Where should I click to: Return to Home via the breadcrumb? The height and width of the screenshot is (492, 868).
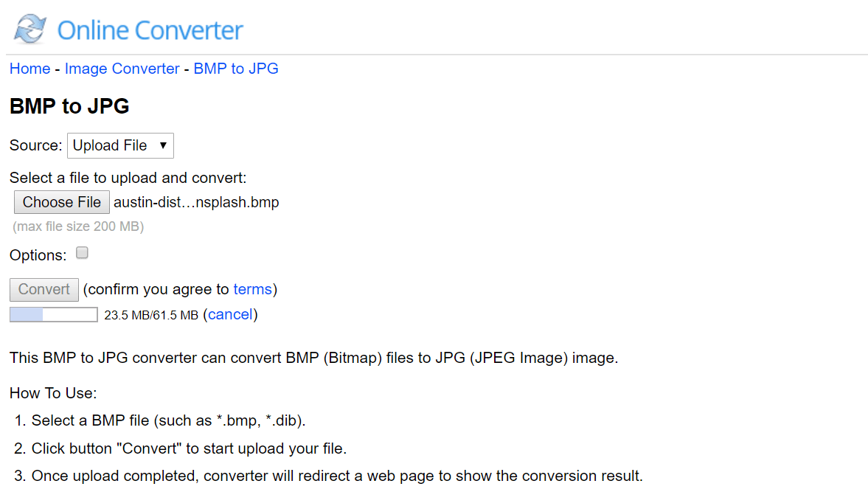tap(29, 68)
